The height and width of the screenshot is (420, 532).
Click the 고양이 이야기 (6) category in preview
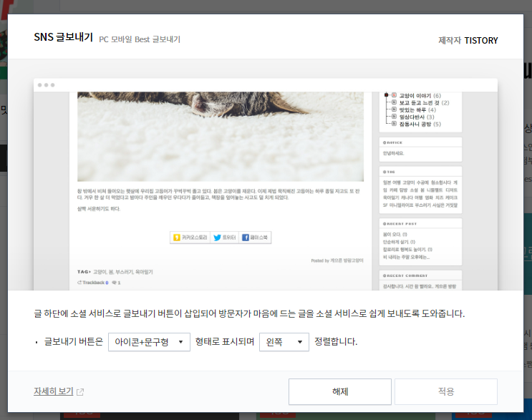click(x=420, y=96)
